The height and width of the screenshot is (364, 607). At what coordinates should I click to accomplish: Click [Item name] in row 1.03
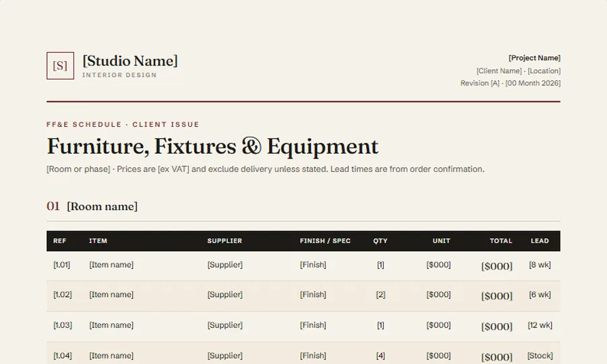tap(111, 326)
